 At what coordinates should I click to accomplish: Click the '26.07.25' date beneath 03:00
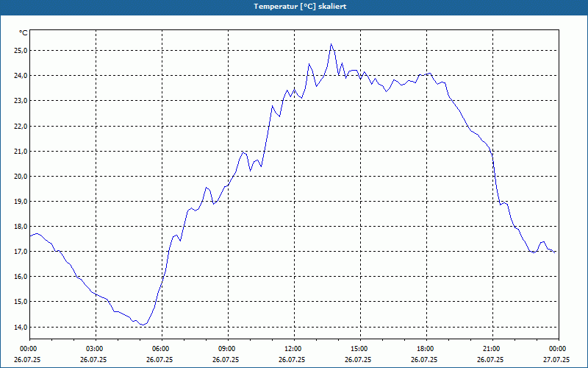pos(93,359)
